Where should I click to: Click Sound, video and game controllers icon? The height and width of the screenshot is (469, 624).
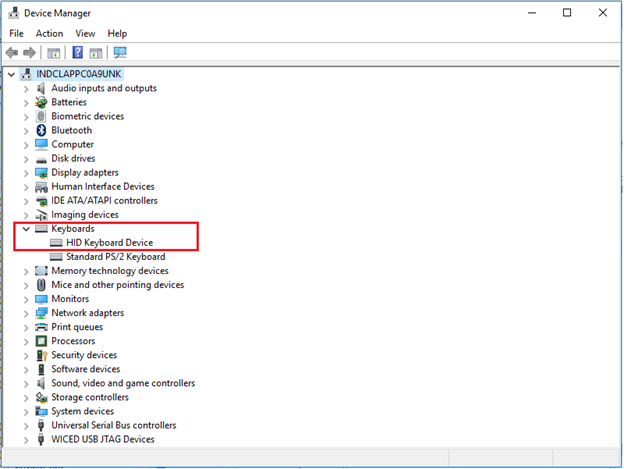41,383
